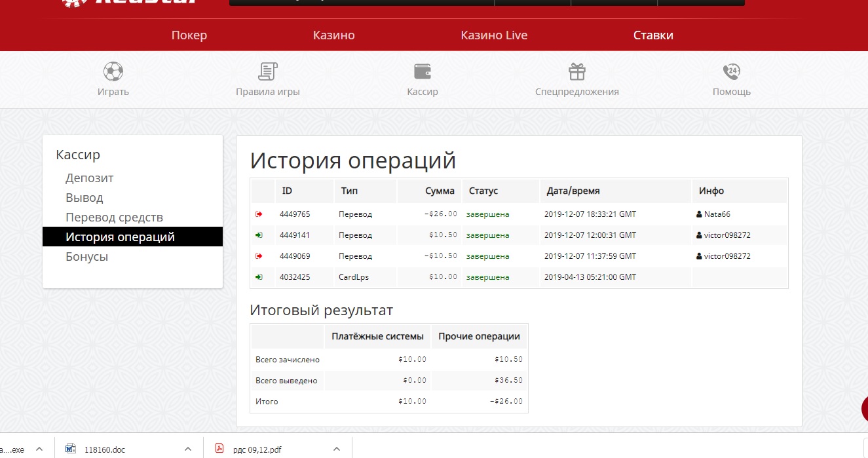Open the Спецпредложения gift icon
The width and height of the screenshot is (868, 458).
click(577, 71)
